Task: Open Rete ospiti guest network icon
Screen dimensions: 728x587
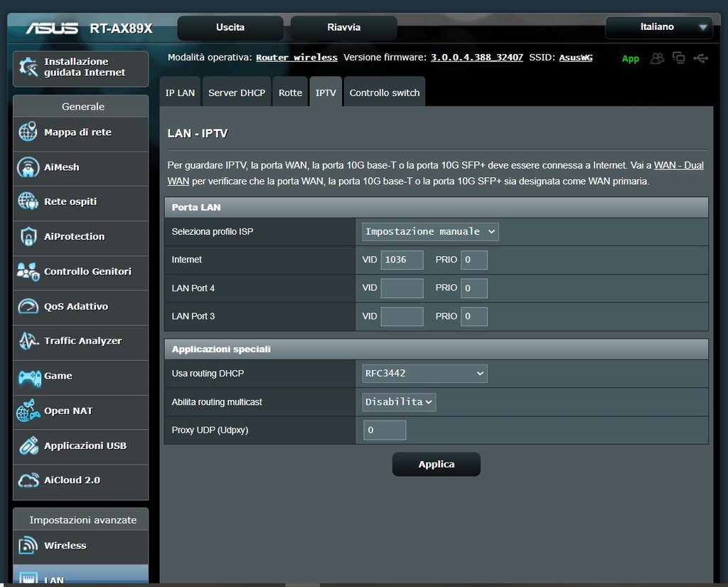Action: [28, 201]
